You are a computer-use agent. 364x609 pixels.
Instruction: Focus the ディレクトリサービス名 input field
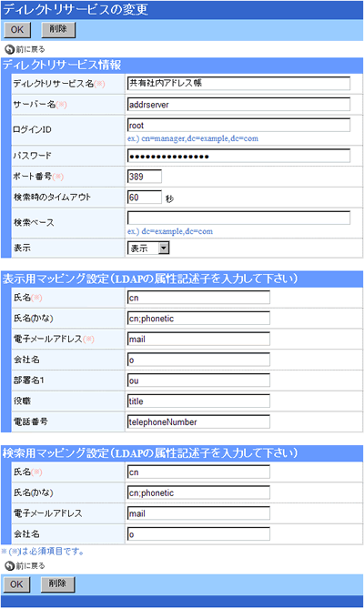[x=238, y=83]
